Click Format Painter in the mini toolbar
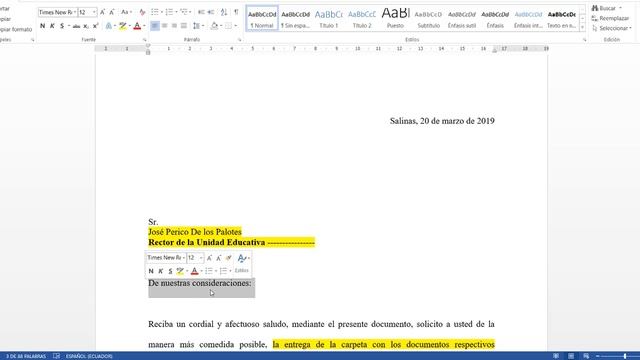640x360 pixels. (229, 258)
